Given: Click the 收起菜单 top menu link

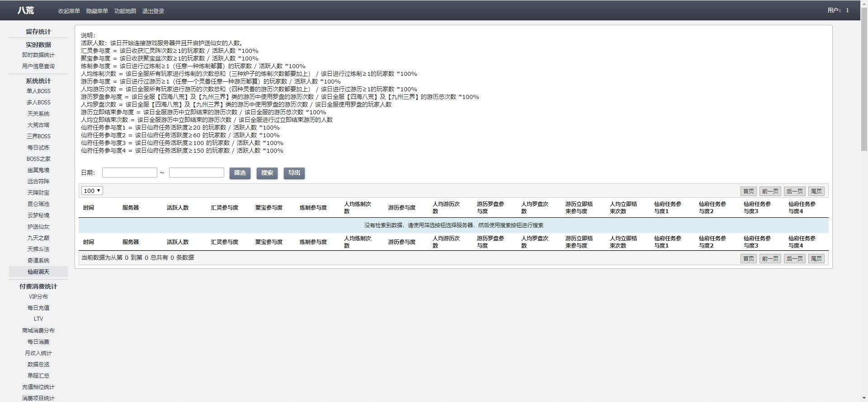Looking at the screenshot, I should [x=69, y=11].
